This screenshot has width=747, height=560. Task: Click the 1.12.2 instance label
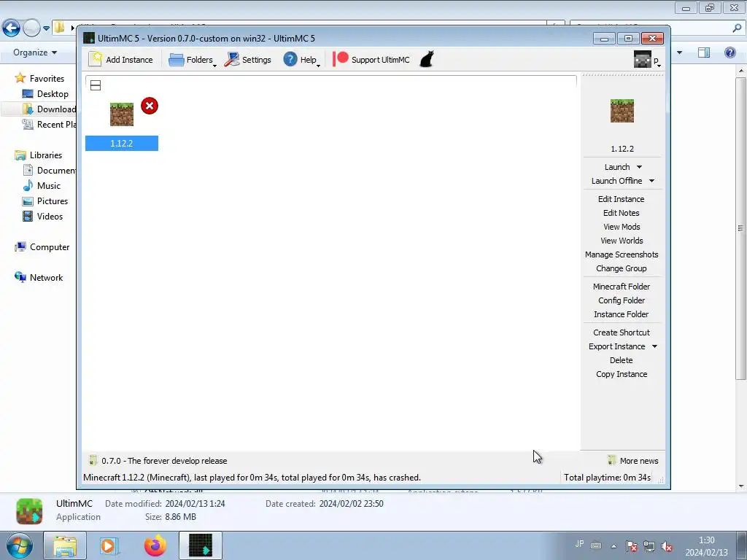[x=122, y=144]
